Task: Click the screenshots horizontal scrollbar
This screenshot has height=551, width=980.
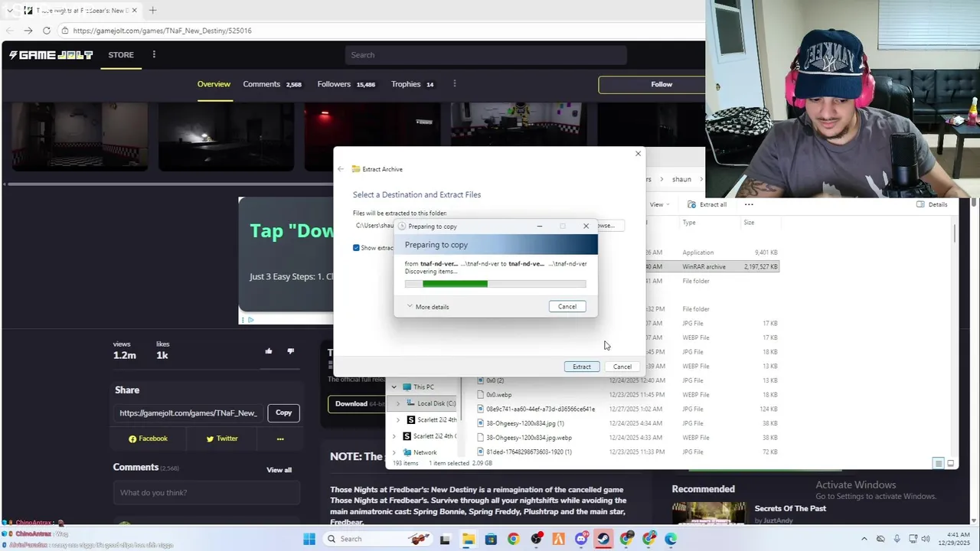Action: [x=168, y=184]
